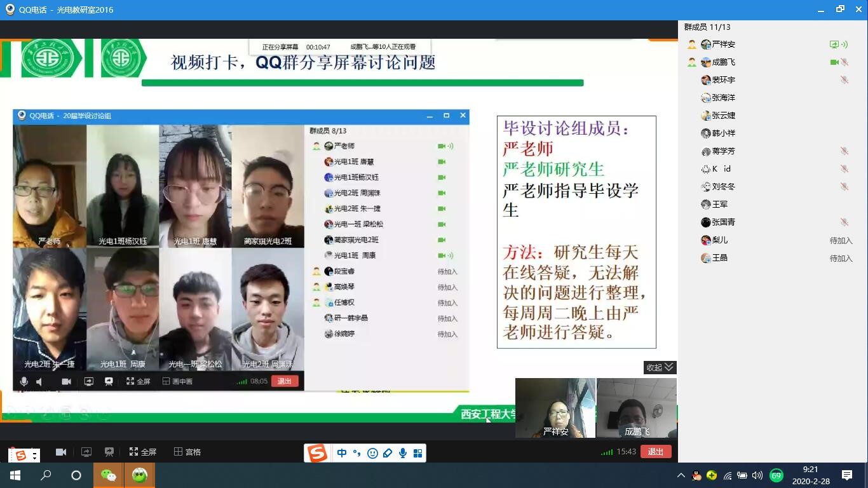Click the Windows search magnifier icon
The image size is (868, 488).
pos(46,475)
